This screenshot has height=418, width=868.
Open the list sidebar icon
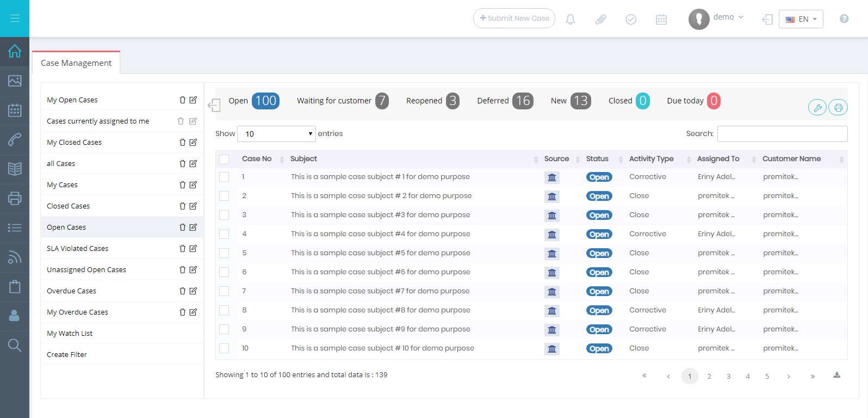coord(15,228)
